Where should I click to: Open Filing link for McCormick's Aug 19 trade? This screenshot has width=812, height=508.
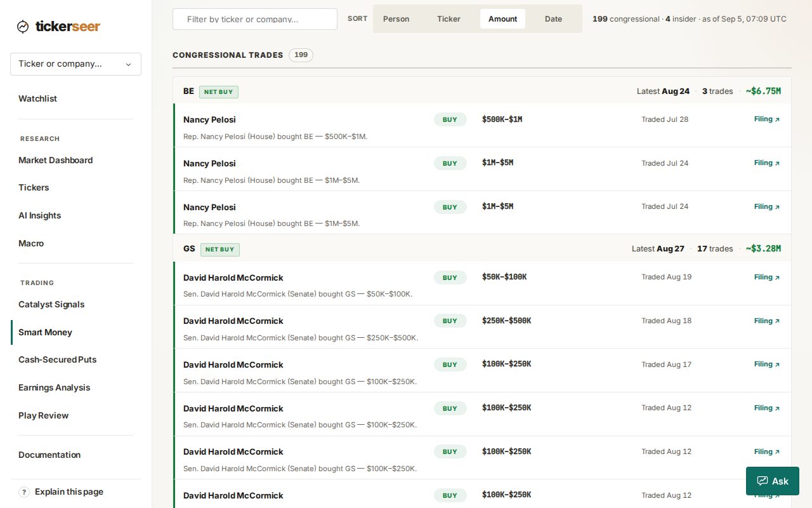pyautogui.click(x=767, y=277)
